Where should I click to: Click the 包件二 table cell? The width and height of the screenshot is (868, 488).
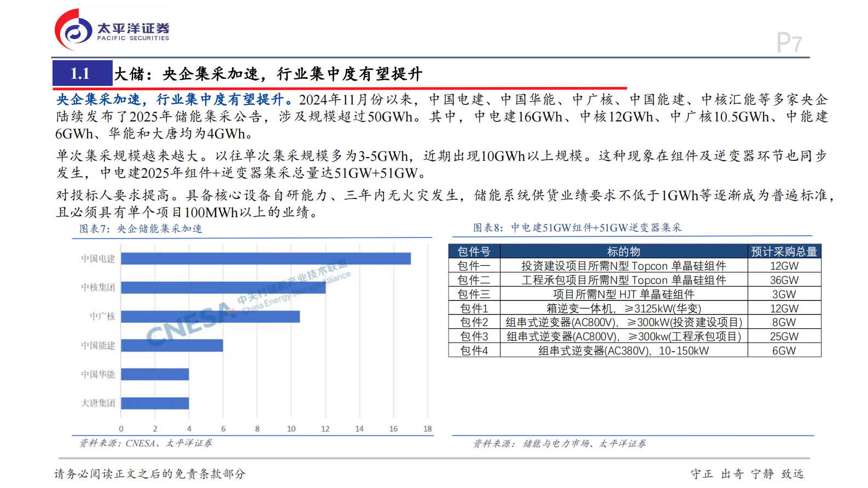(474, 280)
